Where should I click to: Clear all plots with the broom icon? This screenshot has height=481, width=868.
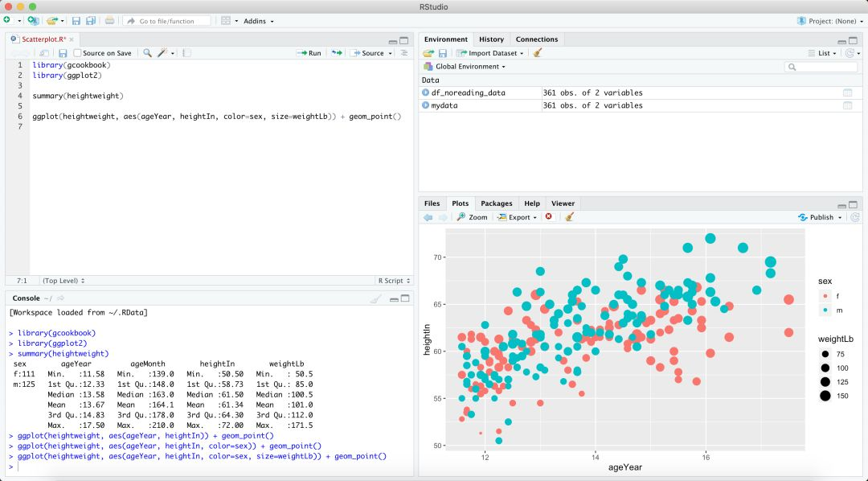tap(569, 217)
